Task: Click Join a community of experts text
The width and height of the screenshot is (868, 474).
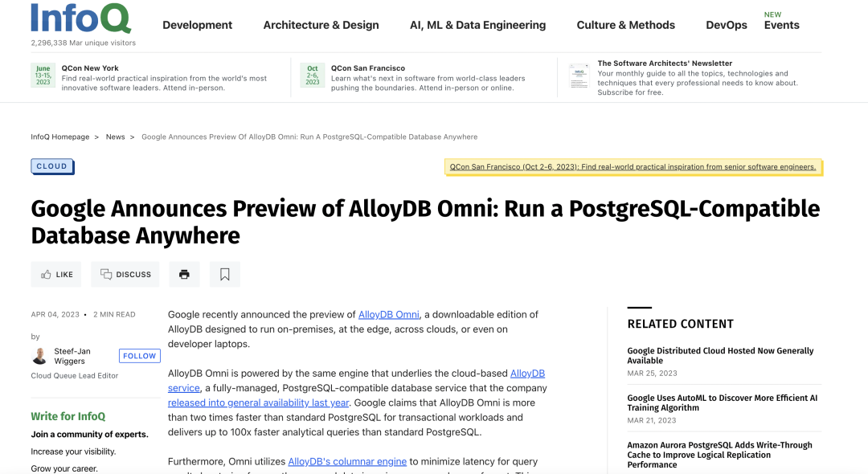Action: 90,434
